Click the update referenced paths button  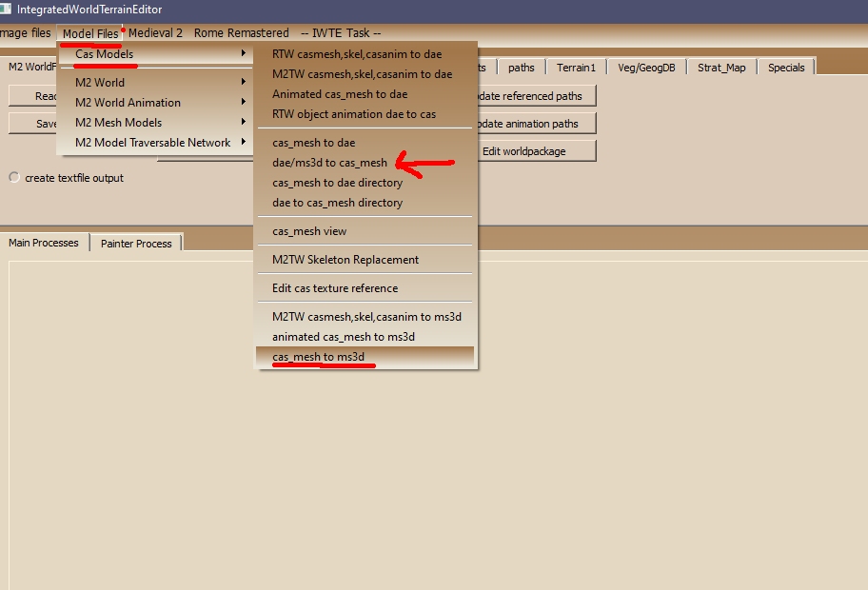pos(537,96)
